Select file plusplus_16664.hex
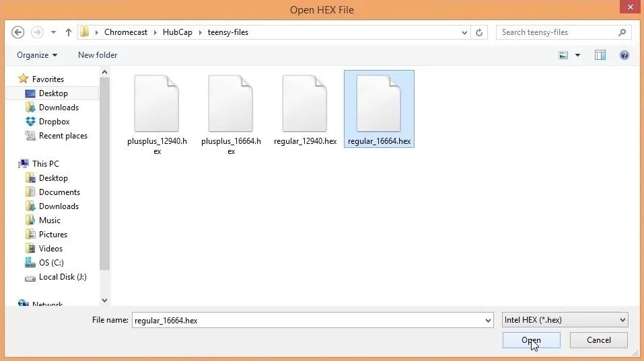This screenshot has height=361, width=644. coord(231,113)
